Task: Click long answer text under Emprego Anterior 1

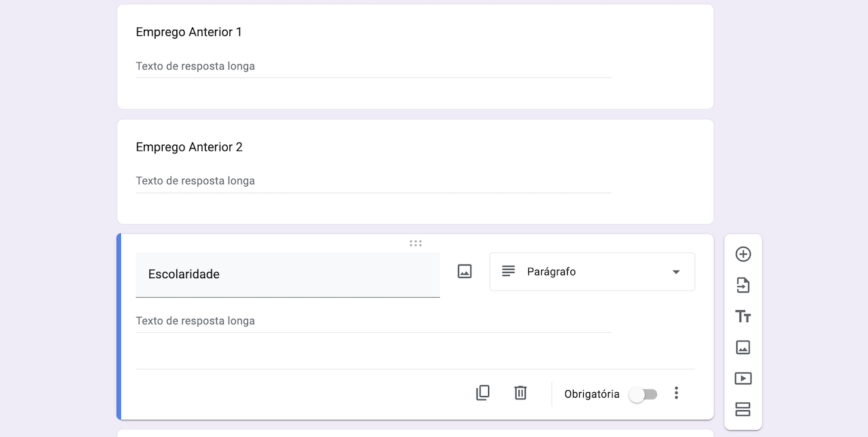Action: tap(195, 66)
